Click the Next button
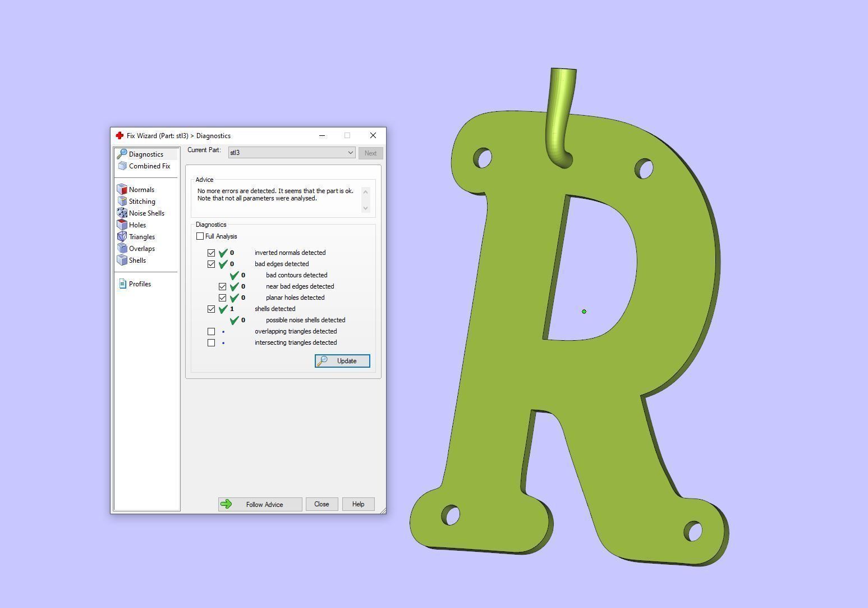The image size is (868, 608). 370,153
